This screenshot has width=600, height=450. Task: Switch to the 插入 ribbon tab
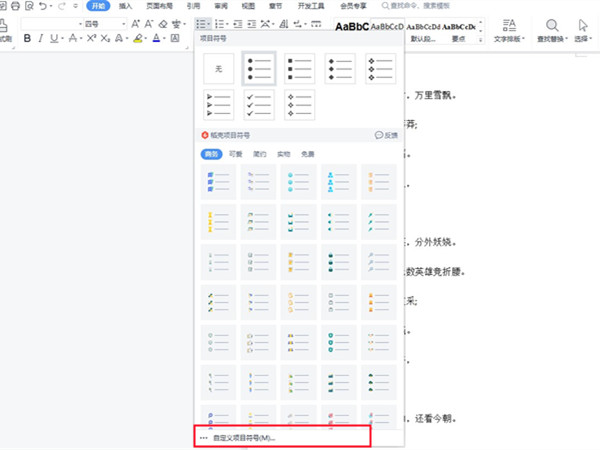(x=125, y=6)
